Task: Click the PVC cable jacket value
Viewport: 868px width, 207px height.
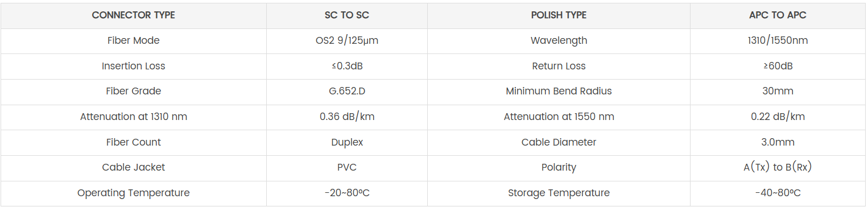Action: point(347,167)
